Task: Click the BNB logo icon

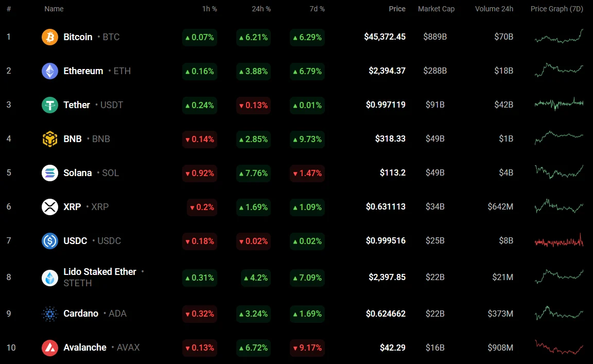Action: 50,139
